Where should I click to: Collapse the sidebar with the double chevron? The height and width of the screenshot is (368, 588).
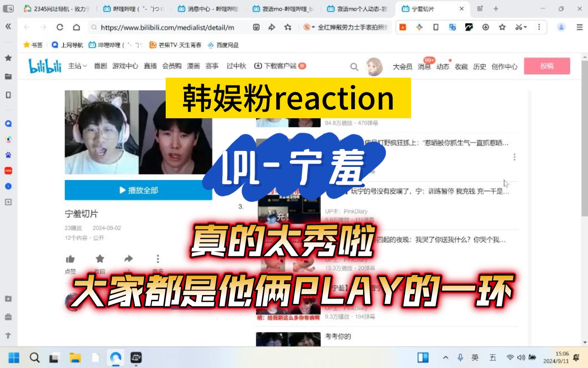8,26
